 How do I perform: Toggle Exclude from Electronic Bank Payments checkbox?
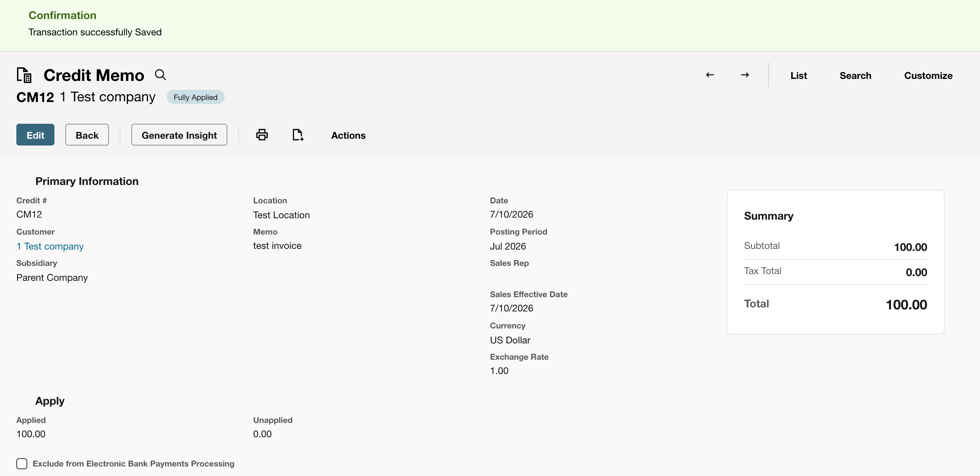(22, 463)
